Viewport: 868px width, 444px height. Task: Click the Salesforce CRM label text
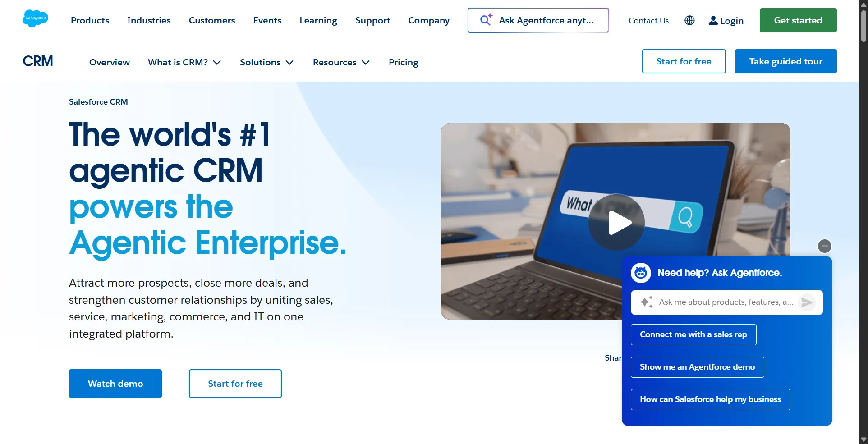[98, 102]
